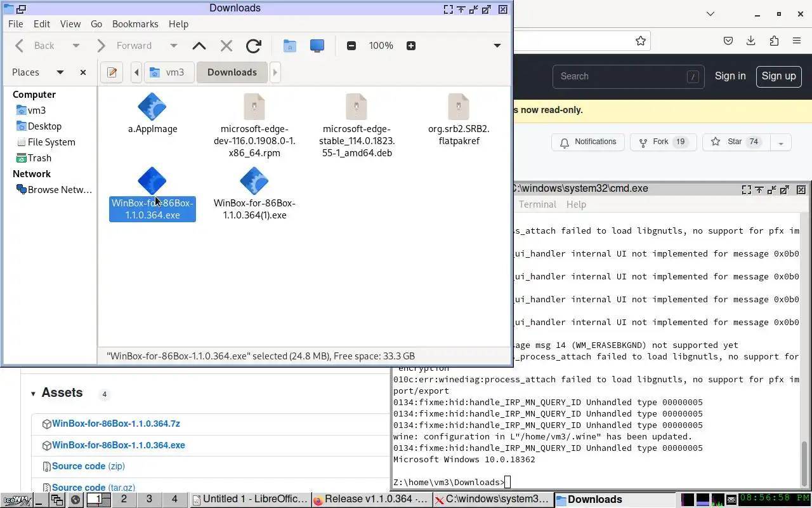The height and width of the screenshot is (508, 812).
Task: Select the microsoft-edge-stable deb file icon
Action: [357, 107]
